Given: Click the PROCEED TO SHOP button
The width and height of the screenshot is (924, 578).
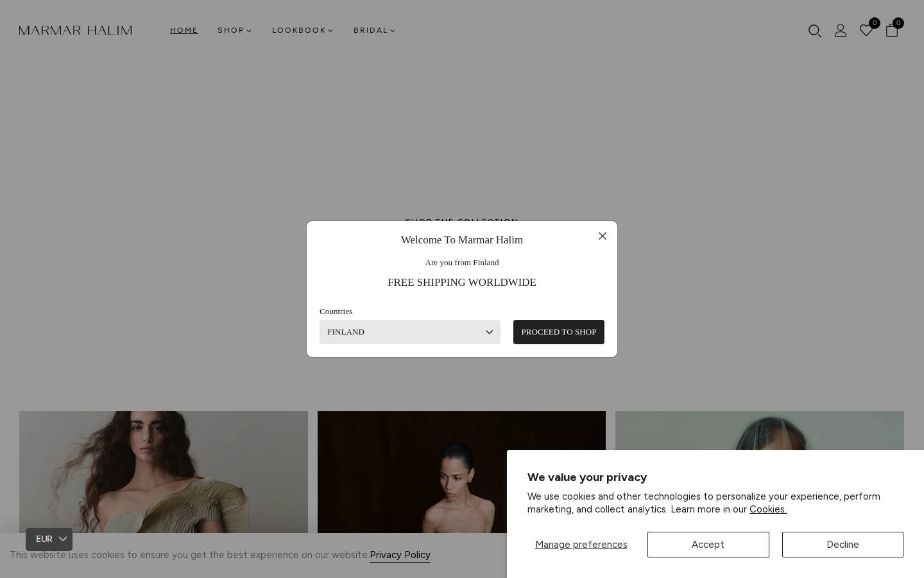Looking at the screenshot, I should coord(559,332).
